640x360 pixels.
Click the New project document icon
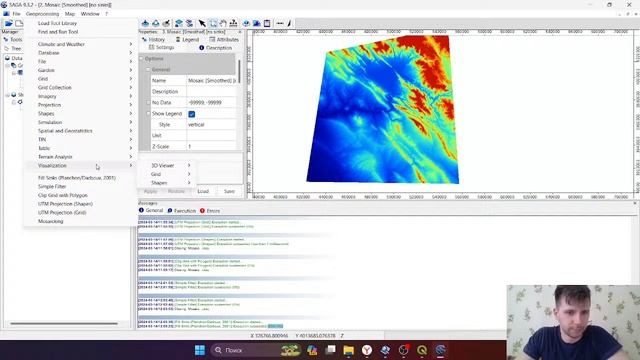[19, 23]
